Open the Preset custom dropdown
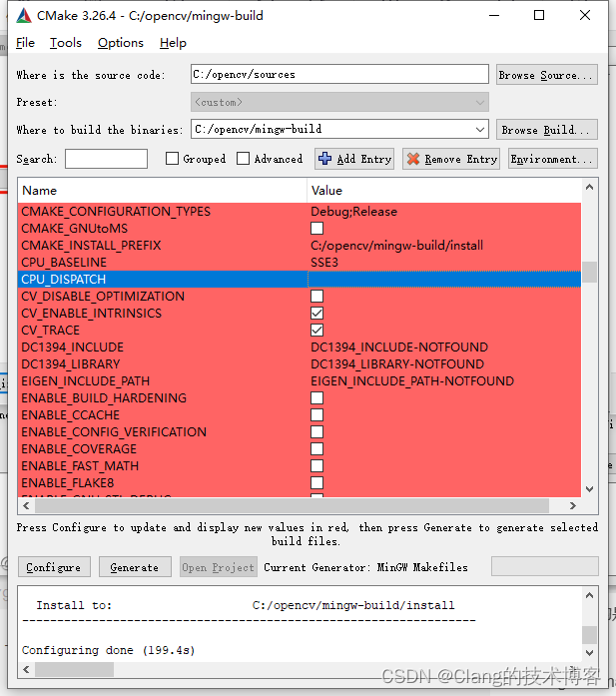The height and width of the screenshot is (696, 616). (x=340, y=102)
